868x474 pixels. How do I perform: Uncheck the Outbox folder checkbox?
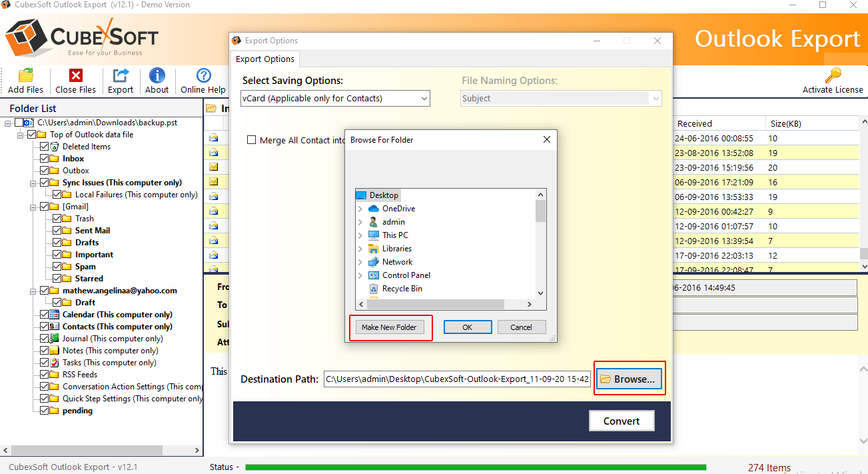[x=45, y=171]
